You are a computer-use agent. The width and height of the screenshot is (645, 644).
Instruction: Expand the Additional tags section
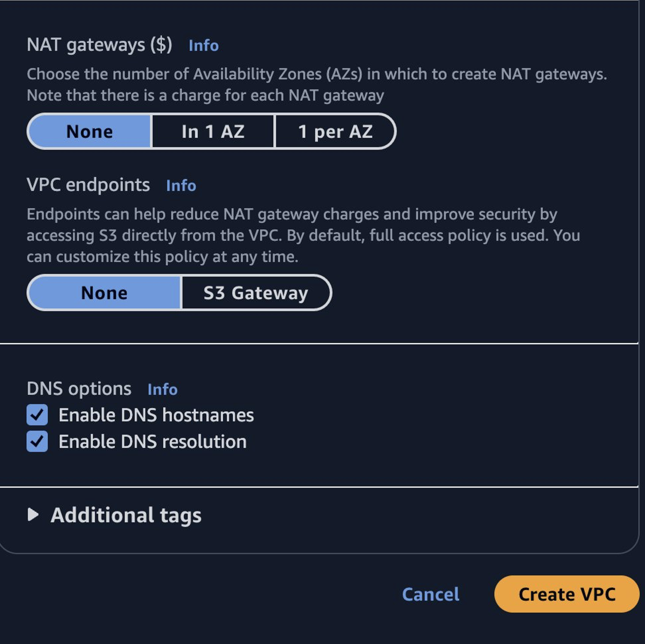126,515
